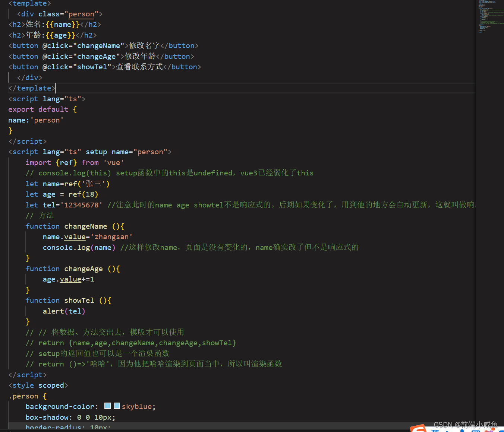Click the Sogou input method logo
Viewport: 504px width, 432px height.
[x=418, y=429]
